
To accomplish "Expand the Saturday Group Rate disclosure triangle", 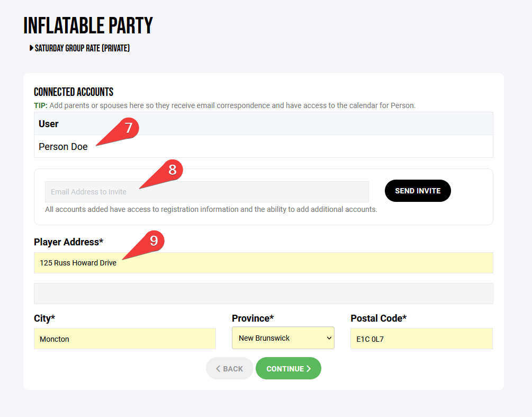I will click(x=31, y=48).
